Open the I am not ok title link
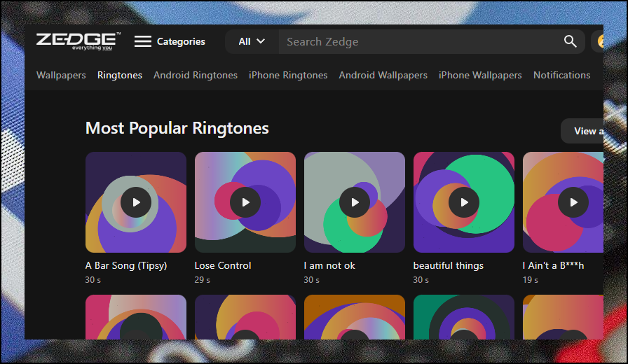 (x=329, y=265)
